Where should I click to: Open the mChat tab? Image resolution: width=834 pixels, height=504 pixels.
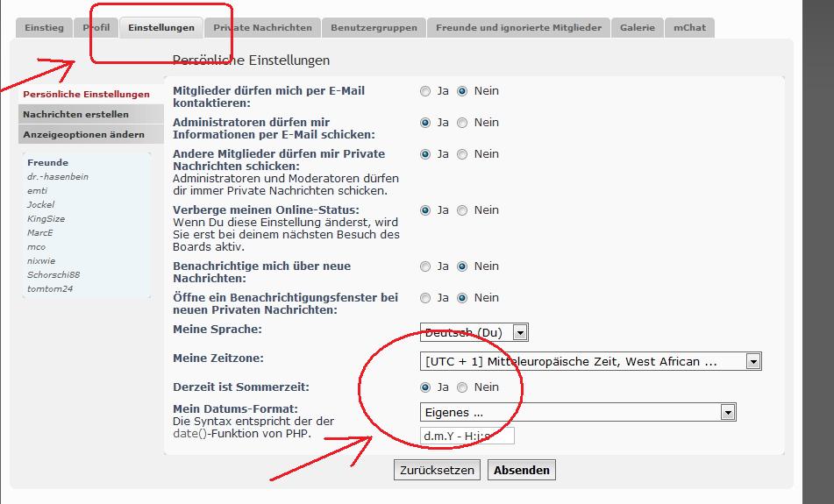click(x=689, y=28)
